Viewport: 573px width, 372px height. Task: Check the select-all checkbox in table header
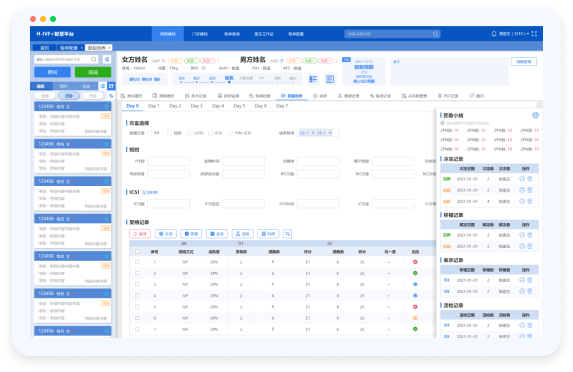click(x=137, y=251)
